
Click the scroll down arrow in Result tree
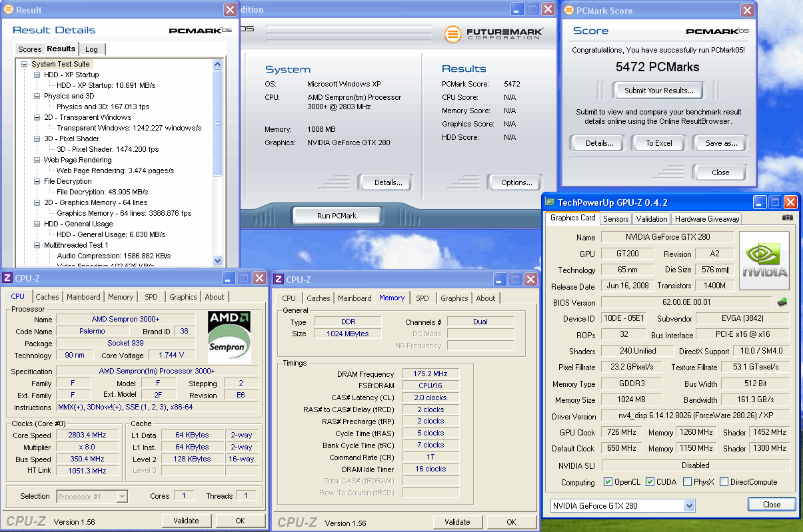coord(218,261)
